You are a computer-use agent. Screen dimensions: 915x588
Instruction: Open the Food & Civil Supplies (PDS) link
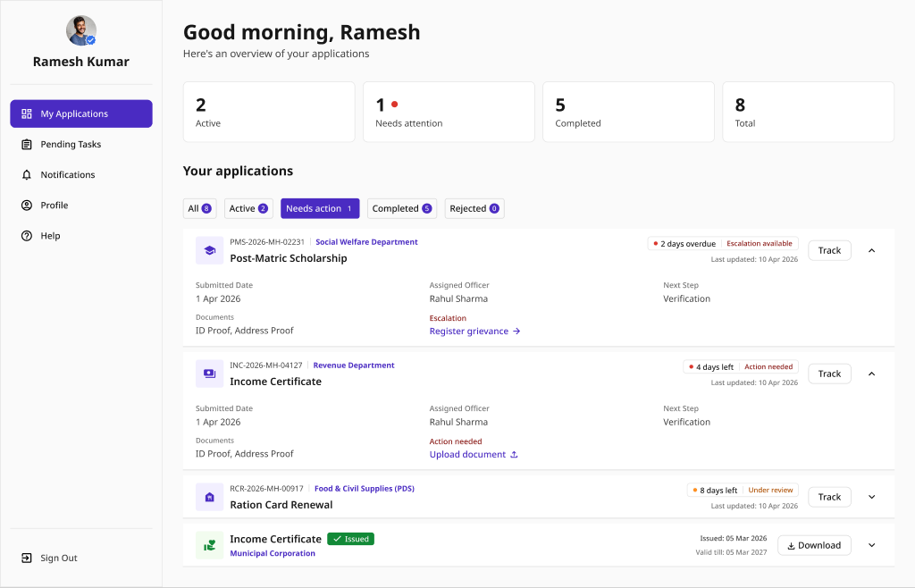tap(365, 489)
